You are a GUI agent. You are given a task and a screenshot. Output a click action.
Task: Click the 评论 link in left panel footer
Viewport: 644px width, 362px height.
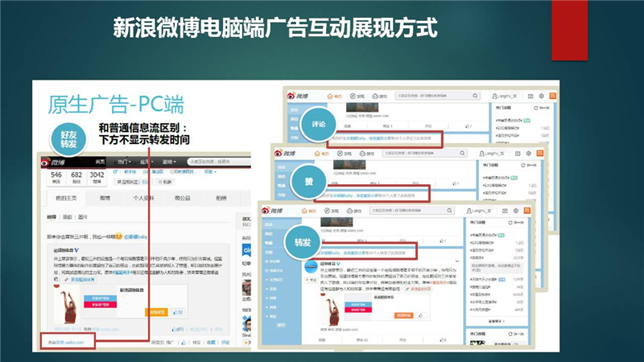pyautogui.click(x=225, y=343)
